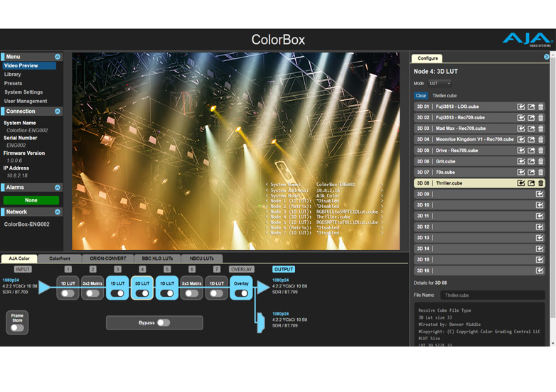Viewport: 556px width, 392px height.
Task: Delete the 3D 01 Fuji3513 - LOG.cube entry
Action: tap(541, 107)
